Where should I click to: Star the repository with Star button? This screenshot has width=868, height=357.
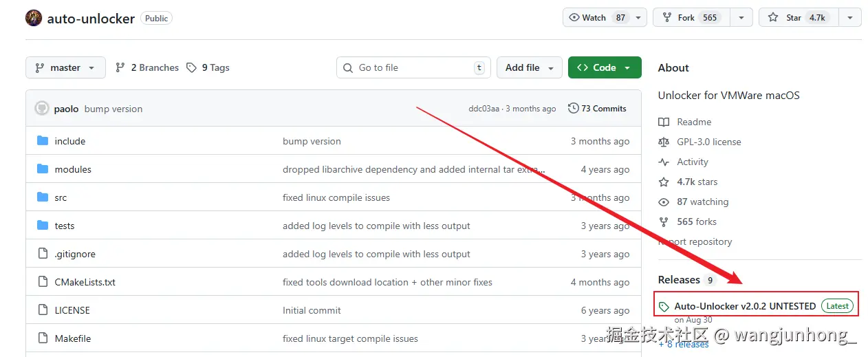coord(799,18)
